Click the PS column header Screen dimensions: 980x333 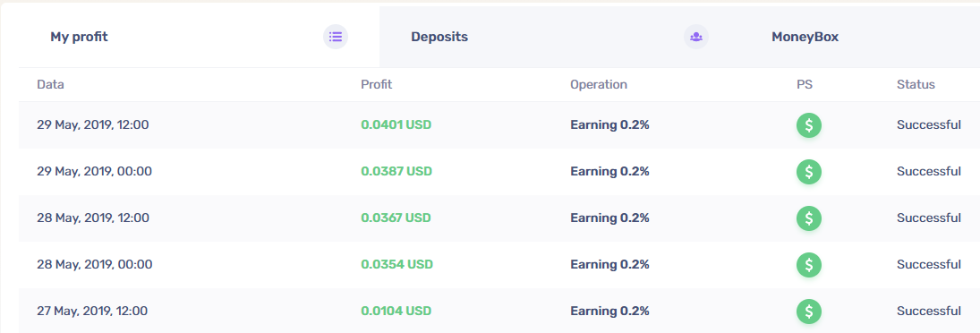pos(805,84)
